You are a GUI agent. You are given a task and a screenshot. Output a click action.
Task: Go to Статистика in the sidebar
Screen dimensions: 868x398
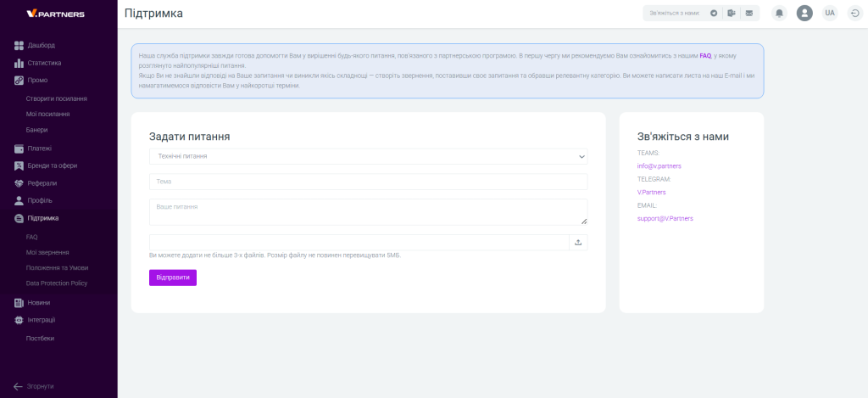(44, 63)
